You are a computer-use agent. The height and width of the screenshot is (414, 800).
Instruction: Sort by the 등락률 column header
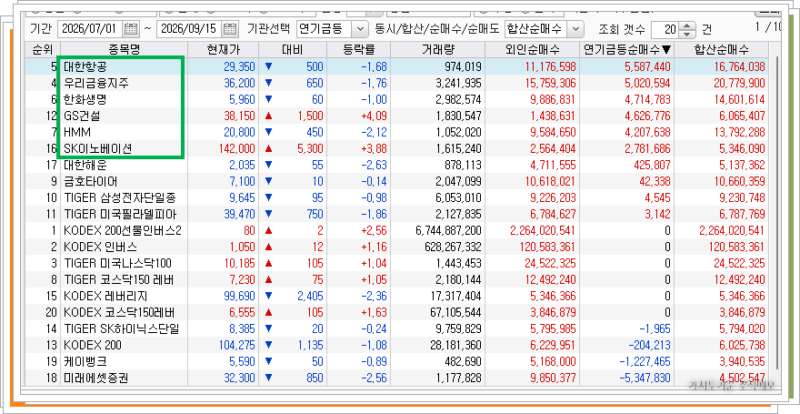tap(359, 50)
